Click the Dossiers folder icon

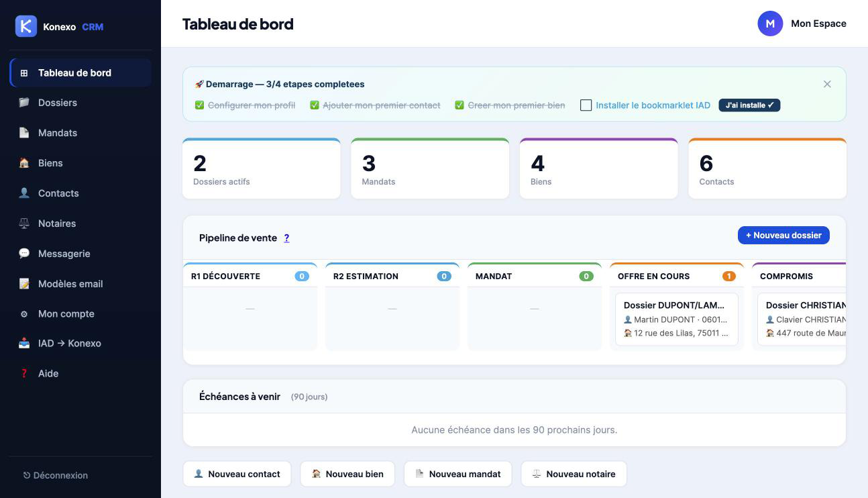[24, 103]
